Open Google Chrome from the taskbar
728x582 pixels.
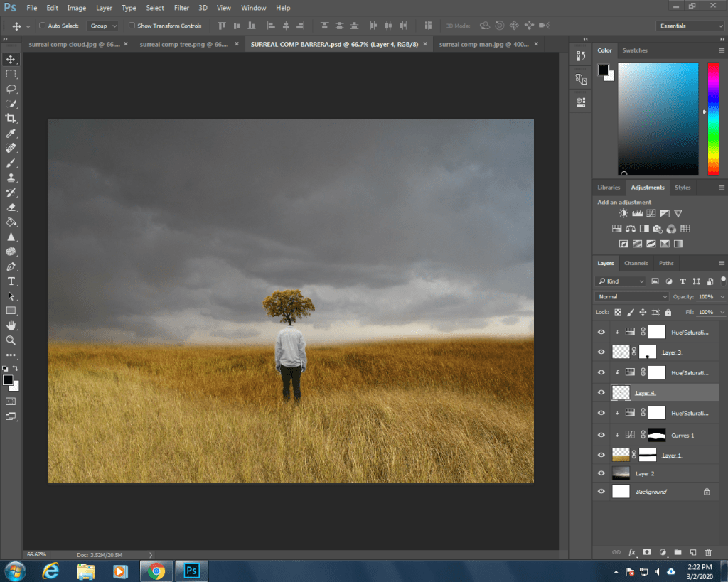point(155,571)
